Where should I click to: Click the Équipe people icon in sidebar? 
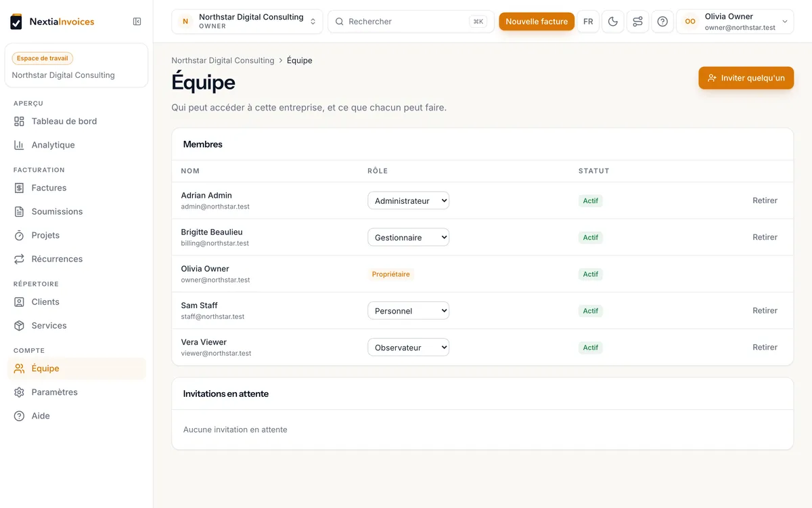tap(19, 368)
